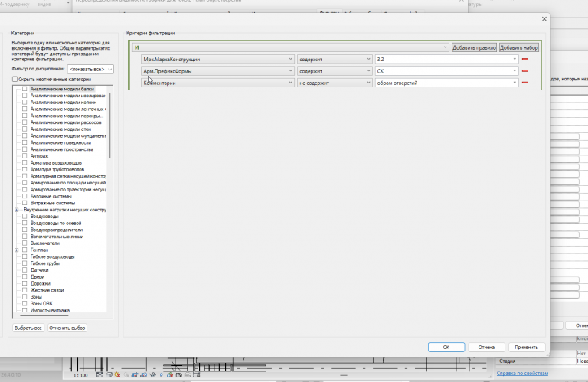
Task: Click the category list vertical scrollbar
Action: point(110,126)
